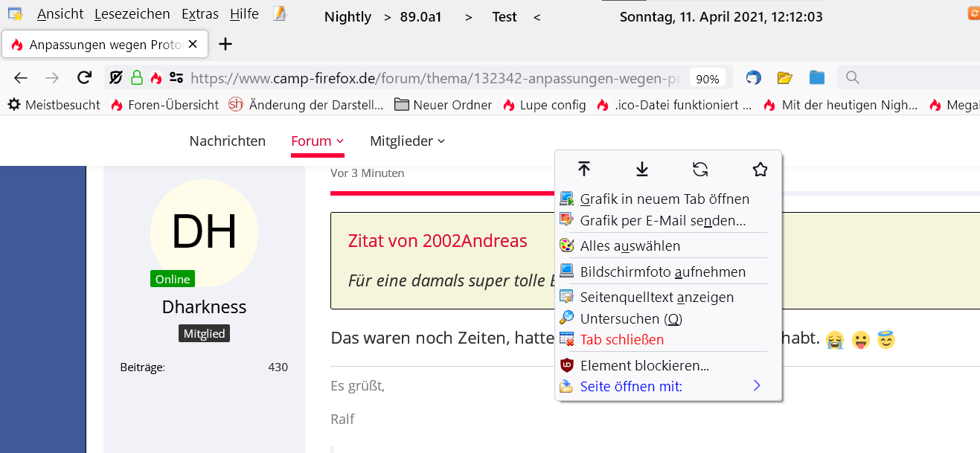Open the Ansicht menu

click(60, 14)
